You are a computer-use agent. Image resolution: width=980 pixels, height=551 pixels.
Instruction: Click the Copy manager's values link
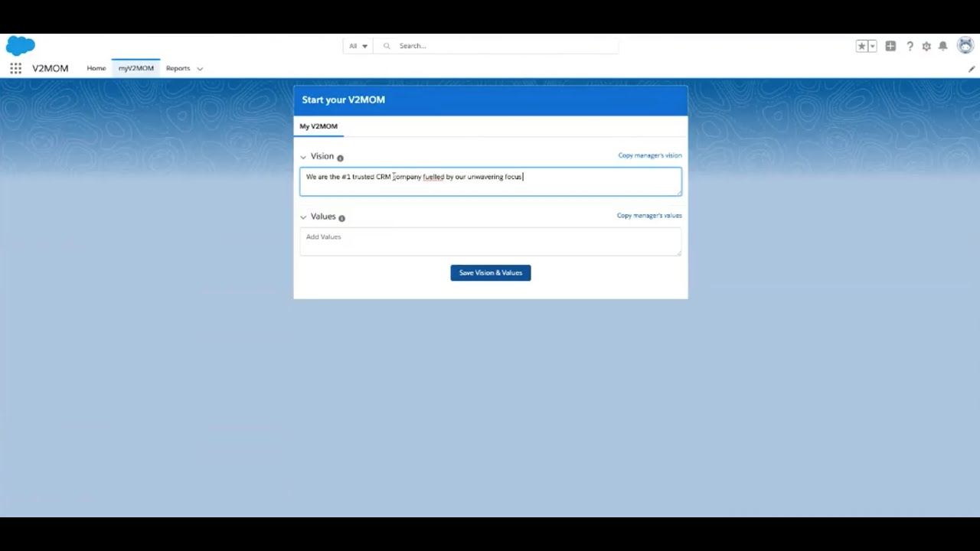(x=649, y=216)
